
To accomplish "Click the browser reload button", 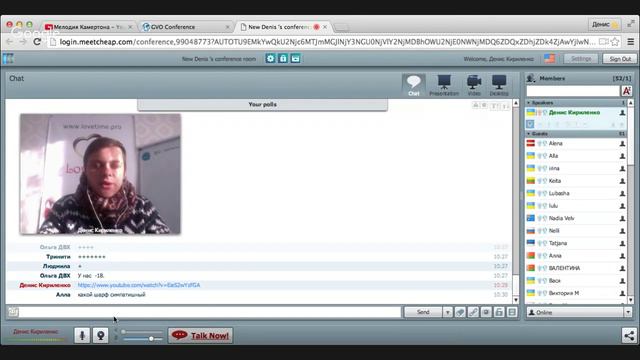I will [37, 42].
